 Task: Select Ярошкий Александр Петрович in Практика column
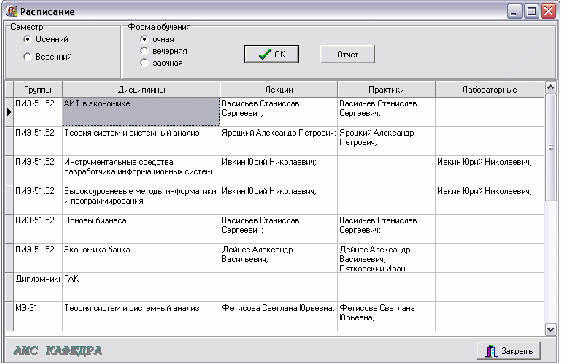tap(386, 141)
